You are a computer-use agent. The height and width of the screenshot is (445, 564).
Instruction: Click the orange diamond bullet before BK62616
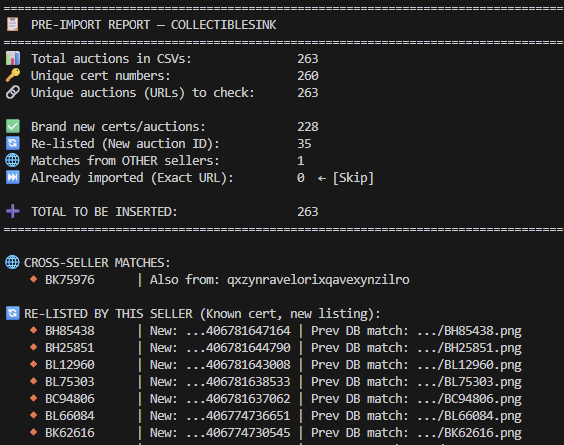click(34, 432)
